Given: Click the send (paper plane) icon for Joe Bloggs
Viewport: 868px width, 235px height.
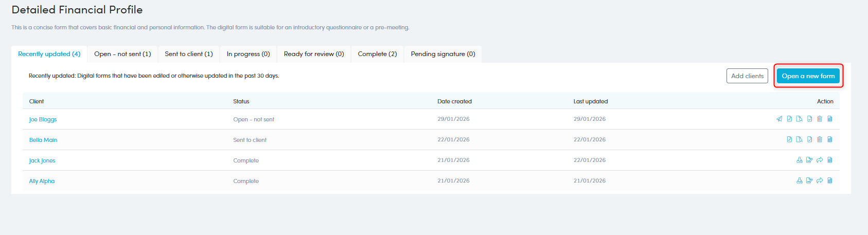Looking at the screenshot, I should point(779,119).
